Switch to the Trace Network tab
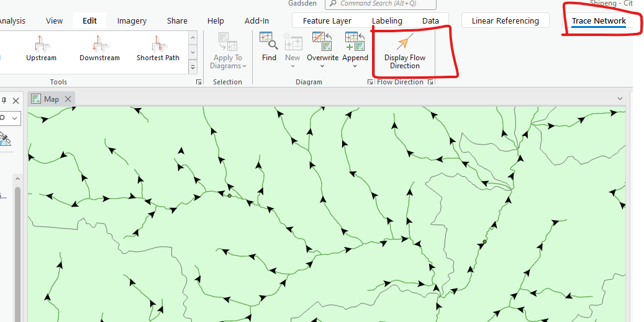Screen dimensions: 644x322 click(x=599, y=21)
